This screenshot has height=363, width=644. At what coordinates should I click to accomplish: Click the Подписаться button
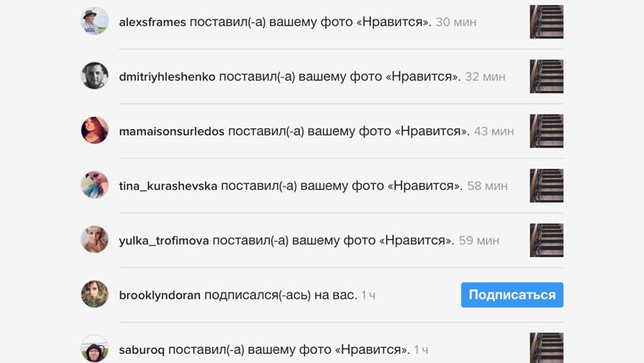[x=512, y=295]
